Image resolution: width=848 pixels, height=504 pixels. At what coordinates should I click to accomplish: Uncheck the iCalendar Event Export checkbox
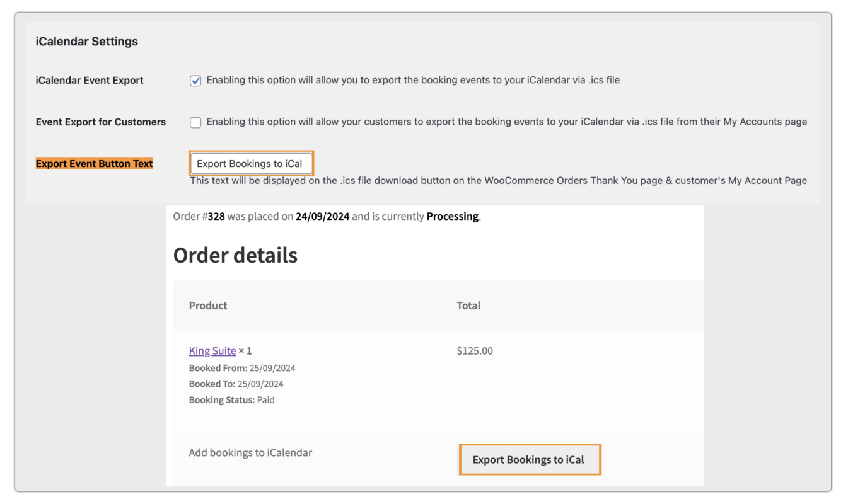click(195, 81)
